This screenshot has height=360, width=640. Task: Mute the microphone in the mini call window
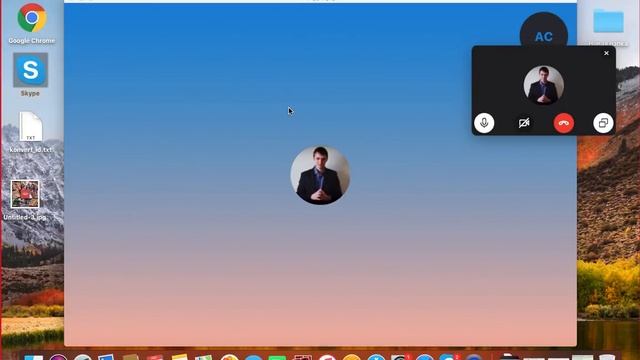(x=484, y=123)
